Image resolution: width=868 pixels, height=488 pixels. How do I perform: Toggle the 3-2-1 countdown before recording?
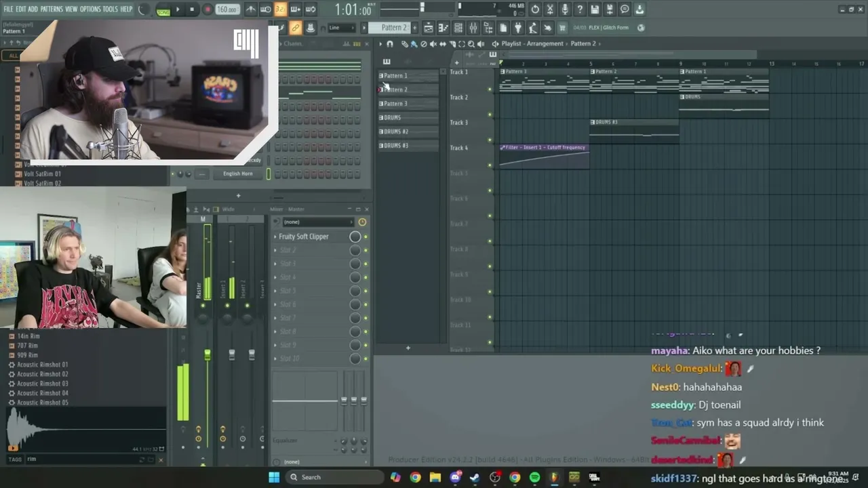[281, 9]
